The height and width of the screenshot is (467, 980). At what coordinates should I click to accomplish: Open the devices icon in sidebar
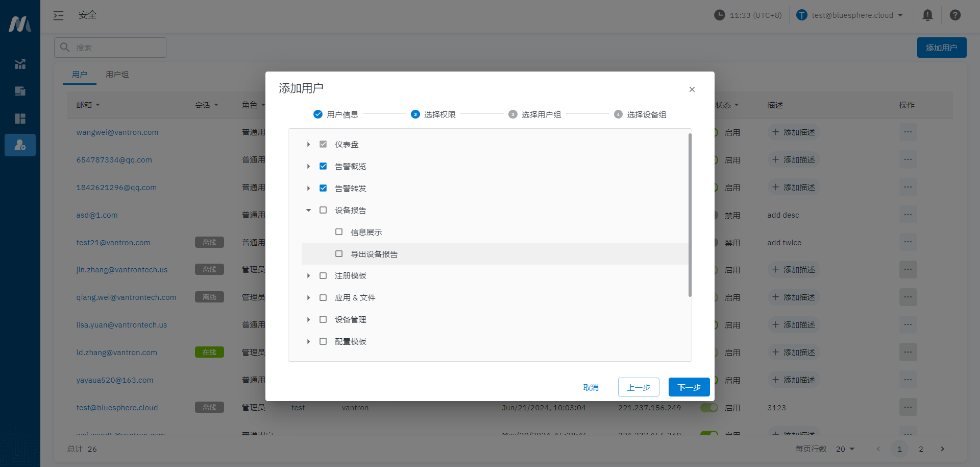coord(20,91)
